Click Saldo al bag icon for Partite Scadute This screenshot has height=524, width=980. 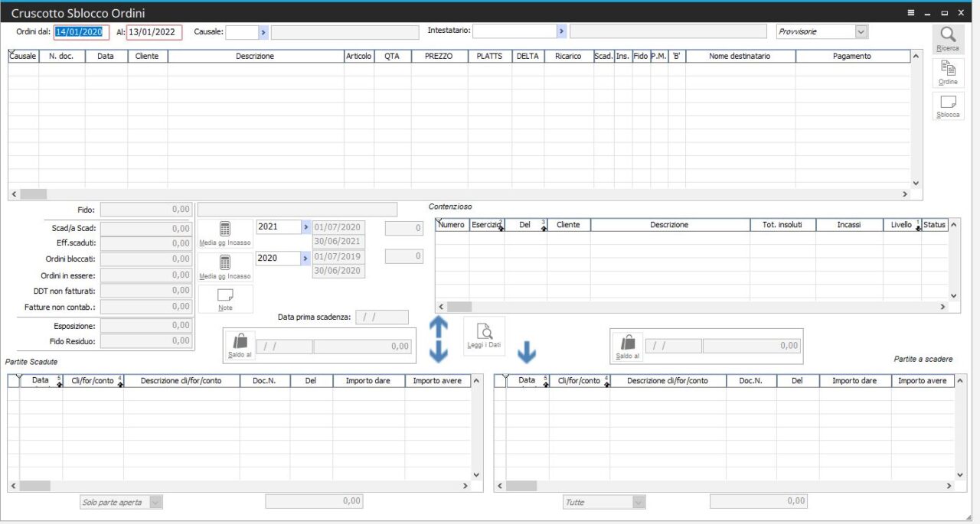pyautogui.click(x=239, y=343)
